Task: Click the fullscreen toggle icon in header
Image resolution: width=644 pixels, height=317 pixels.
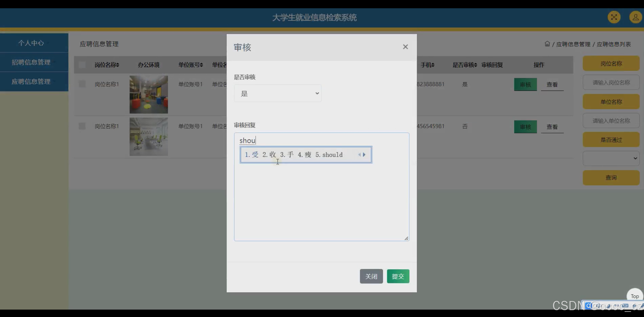Action: coord(614,17)
